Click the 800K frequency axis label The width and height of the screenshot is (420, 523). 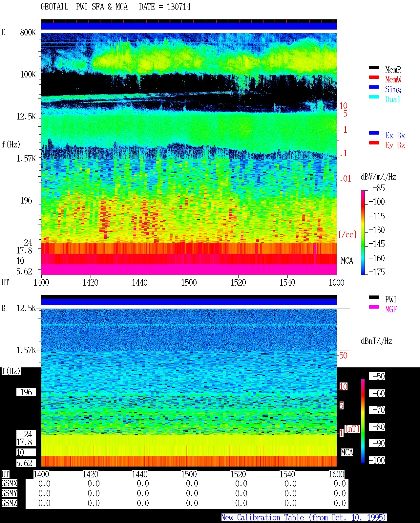point(28,33)
